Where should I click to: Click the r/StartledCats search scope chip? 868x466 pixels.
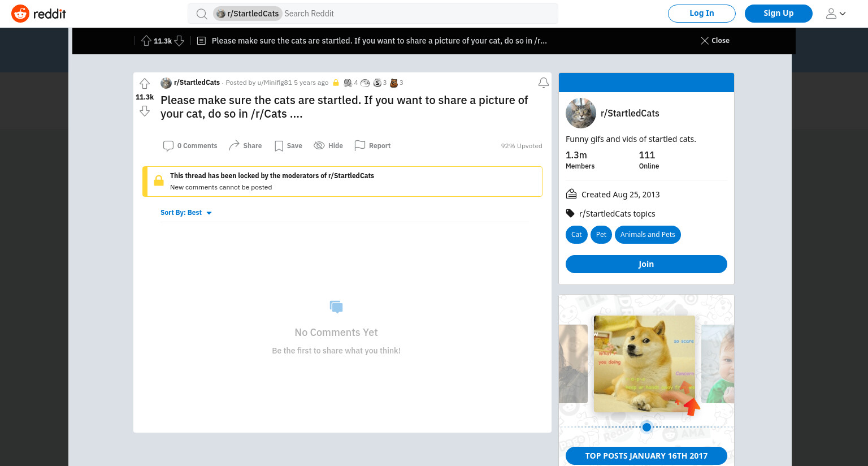[248, 14]
